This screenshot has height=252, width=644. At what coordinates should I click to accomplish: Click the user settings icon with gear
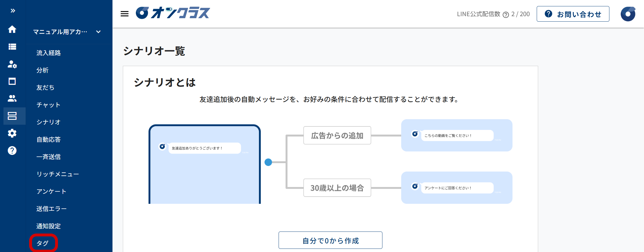pyautogui.click(x=12, y=64)
